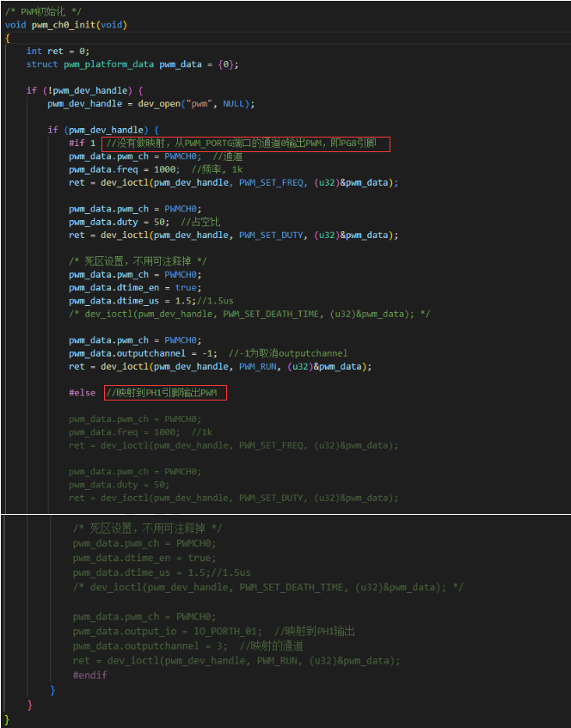This screenshot has height=728, width=571.
Task: Click PWM_RUN in the #if 1 branch
Action: point(258,366)
